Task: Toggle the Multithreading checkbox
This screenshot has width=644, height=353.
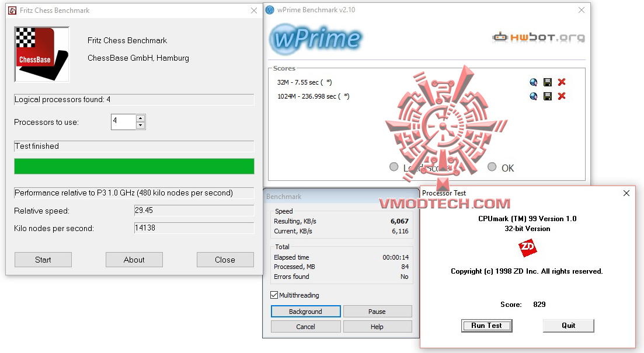Action: 274,295
